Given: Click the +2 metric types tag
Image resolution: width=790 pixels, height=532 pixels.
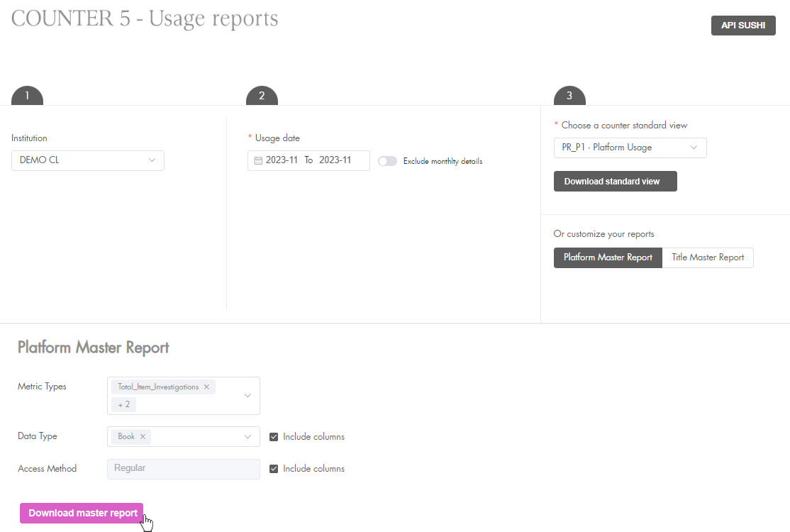Looking at the screenshot, I should click(x=124, y=404).
